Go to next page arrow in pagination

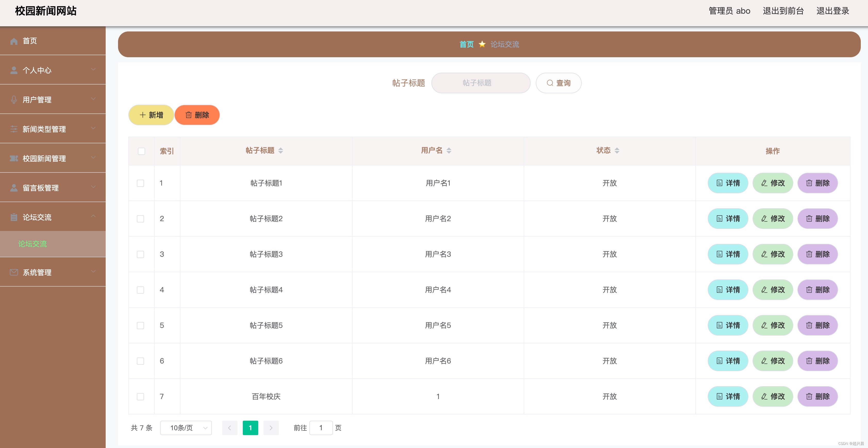pos(271,428)
